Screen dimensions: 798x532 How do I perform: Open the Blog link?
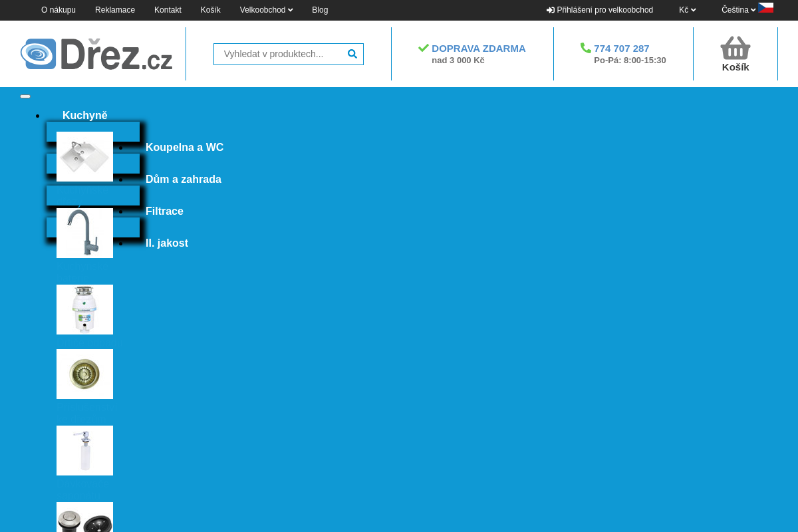click(x=320, y=10)
